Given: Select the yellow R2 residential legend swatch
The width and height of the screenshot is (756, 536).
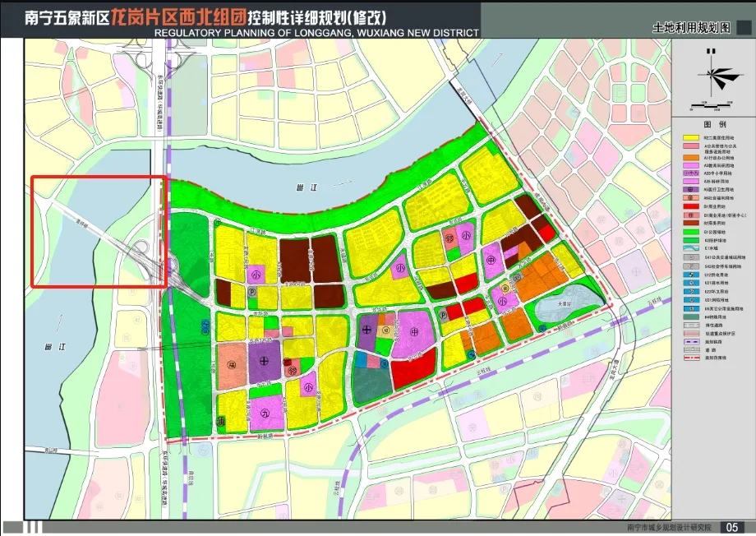Looking at the screenshot, I should 691,138.
